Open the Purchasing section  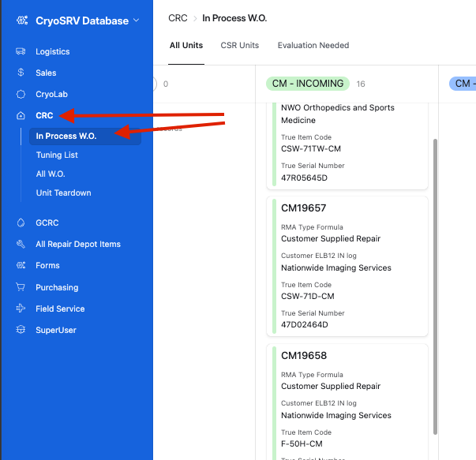[57, 287]
